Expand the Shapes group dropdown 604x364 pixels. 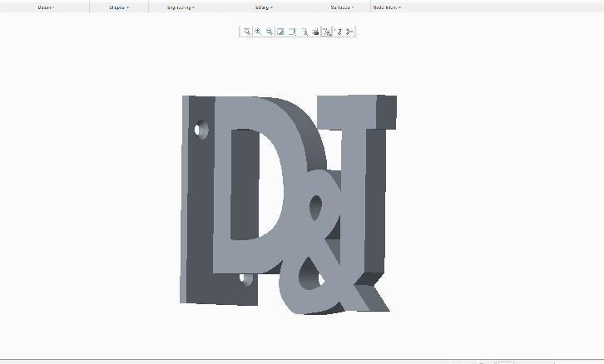coord(119,7)
